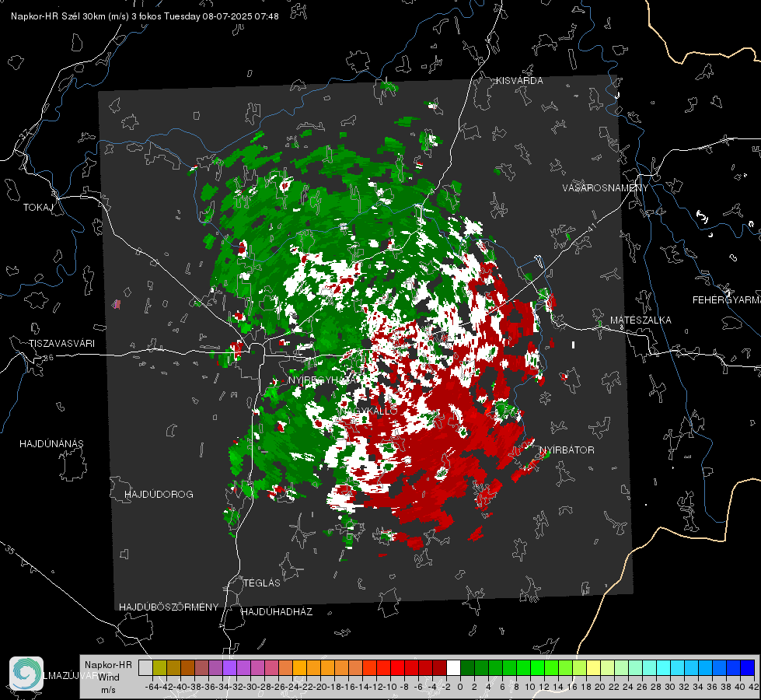The height and width of the screenshot is (700, 761).
Task: Pick the deep blue swatch between 40 and 42
Action: tap(747, 668)
